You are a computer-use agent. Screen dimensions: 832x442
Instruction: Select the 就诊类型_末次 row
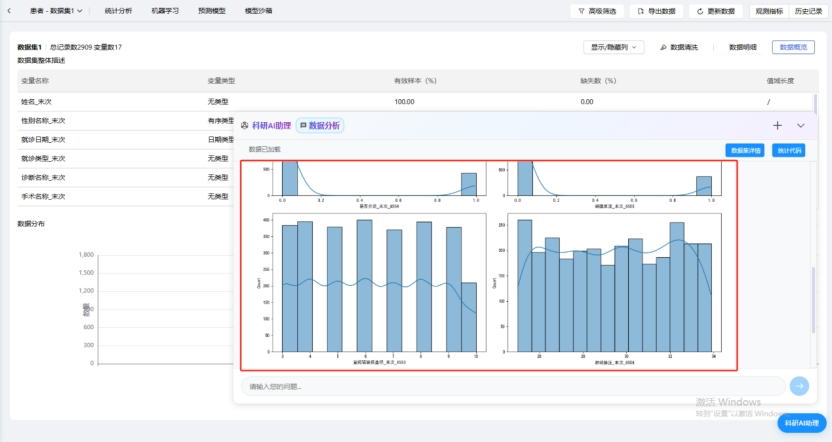pyautogui.click(x=125, y=159)
